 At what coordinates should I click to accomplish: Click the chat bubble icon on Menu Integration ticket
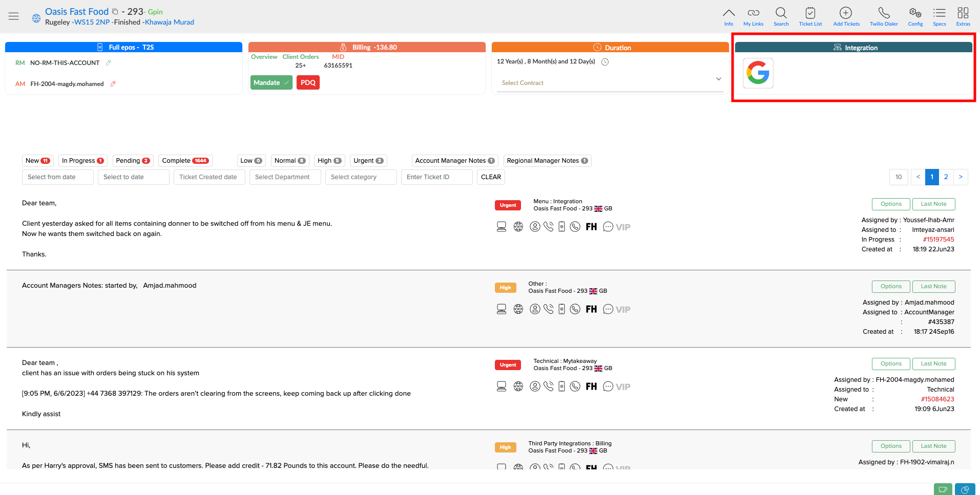point(608,227)
